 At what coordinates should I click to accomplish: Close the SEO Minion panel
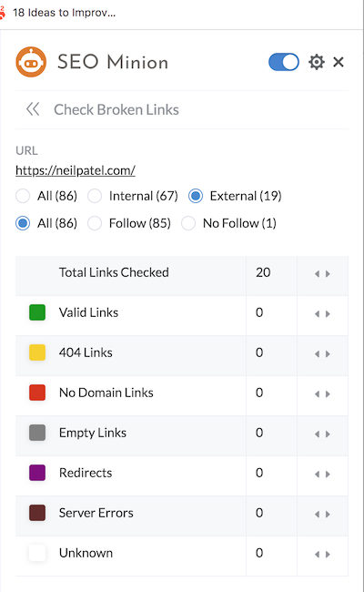coord(339,62)
